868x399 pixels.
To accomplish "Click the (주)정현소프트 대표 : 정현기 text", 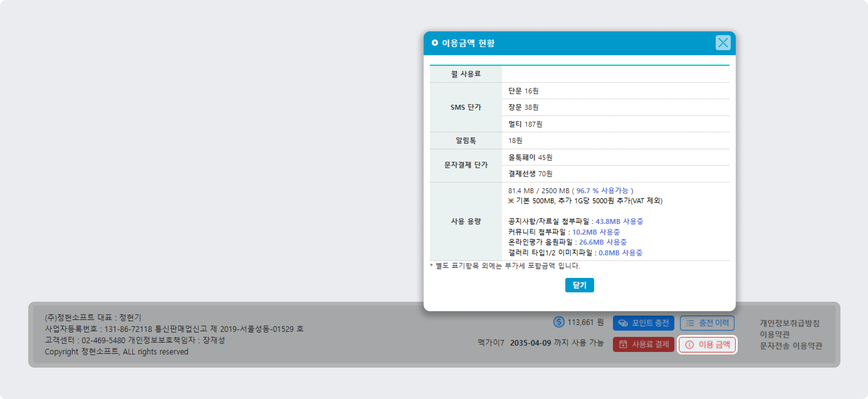I will pos(93,317).
